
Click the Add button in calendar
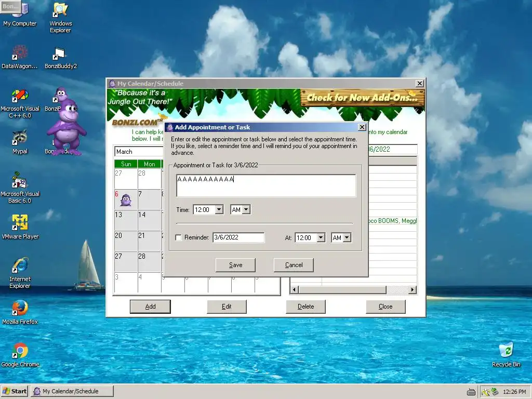pyautogui.click(x=150, y=307)
